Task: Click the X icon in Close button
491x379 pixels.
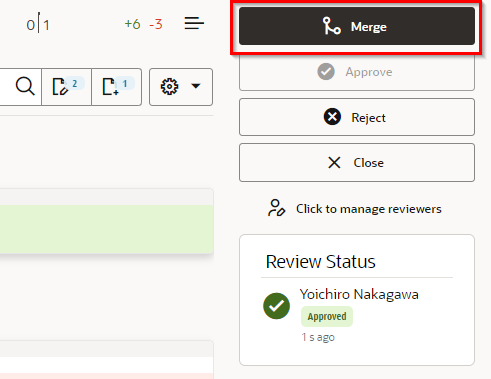Action: point(334,163)
